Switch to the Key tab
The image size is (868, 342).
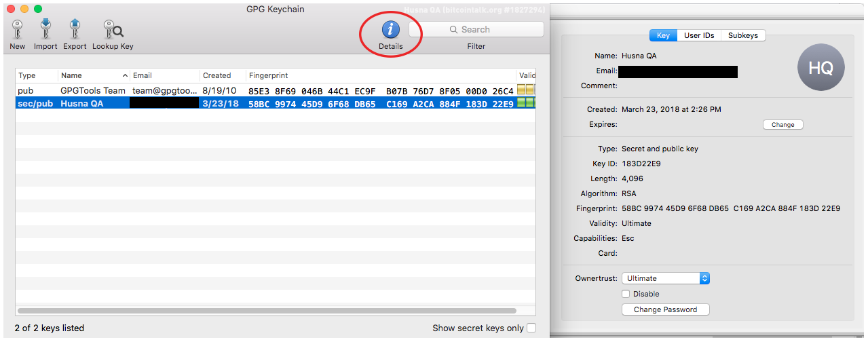[x=663, y=35]
